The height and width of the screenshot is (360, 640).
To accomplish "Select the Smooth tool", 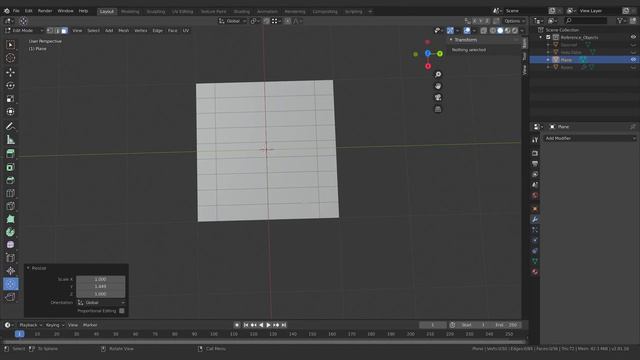I will click(11, 244).
